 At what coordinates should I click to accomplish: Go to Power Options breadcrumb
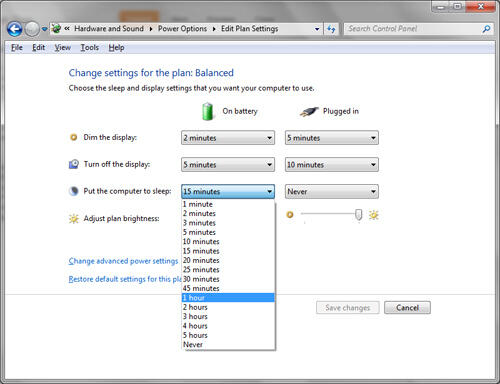182,29
